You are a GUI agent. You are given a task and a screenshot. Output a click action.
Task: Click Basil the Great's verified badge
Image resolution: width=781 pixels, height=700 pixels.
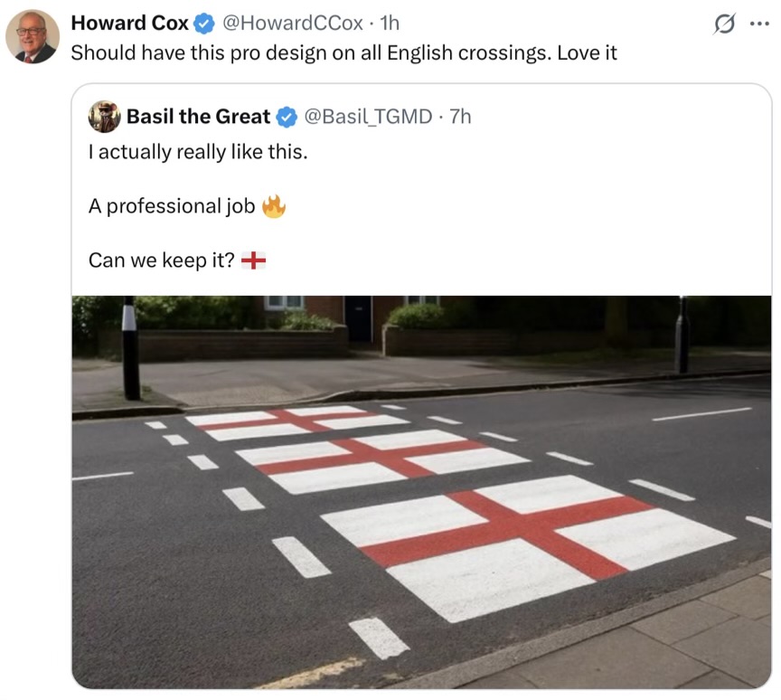(287, 117)
